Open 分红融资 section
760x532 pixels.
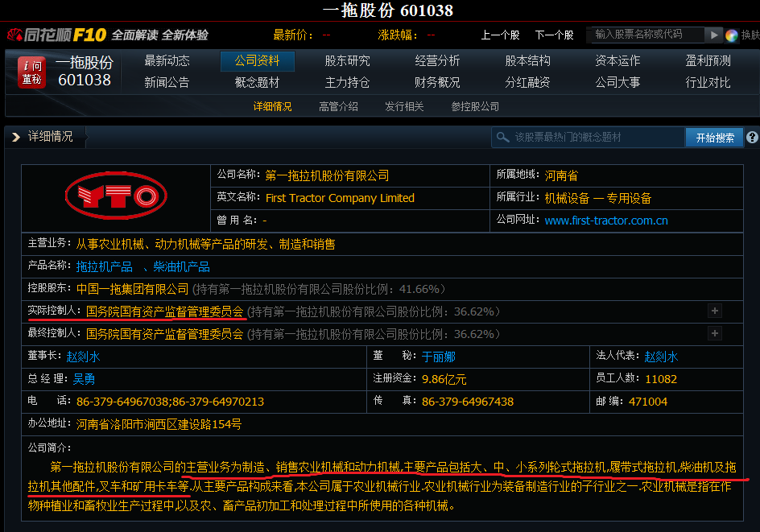(527, 82)
